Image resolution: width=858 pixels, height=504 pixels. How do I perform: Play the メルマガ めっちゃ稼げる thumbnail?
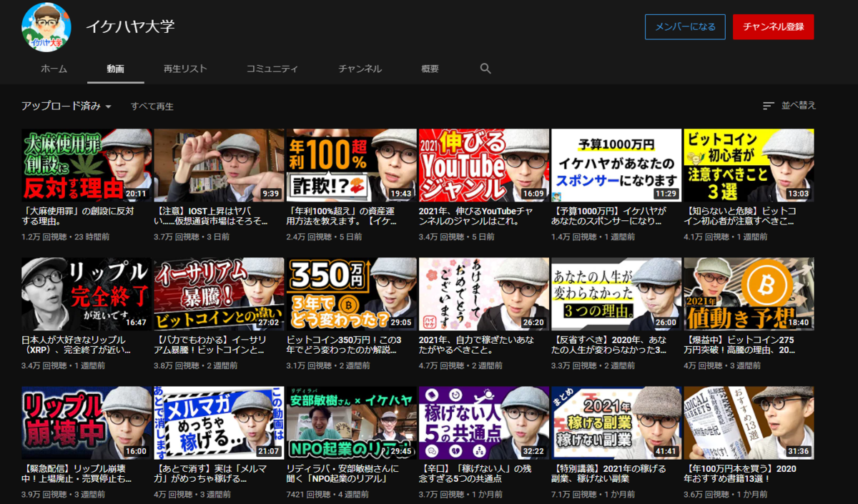pyautogui.click(x=219, y=423)
